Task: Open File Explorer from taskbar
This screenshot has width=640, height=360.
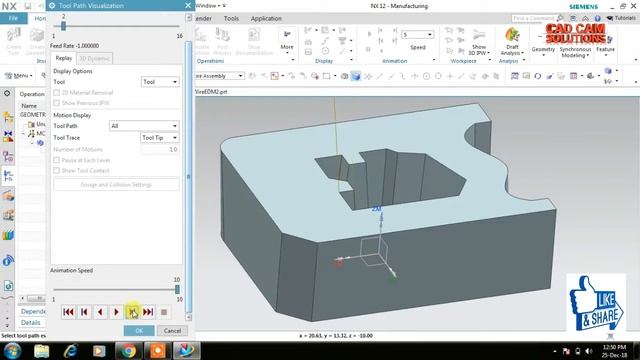Action: pyautogui.click(x=41, y=351)
